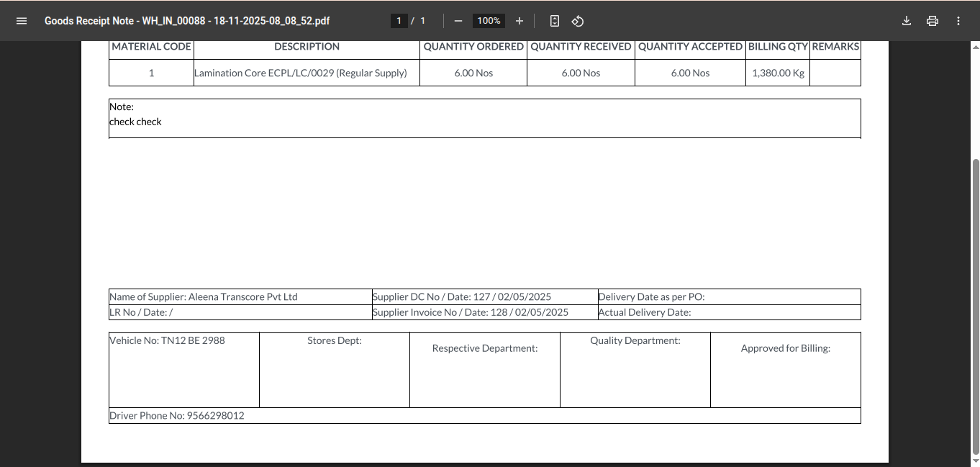Click the Lamination Core description cell
Viewport: 980px width, 467px height.
click(x=301, y=73)
